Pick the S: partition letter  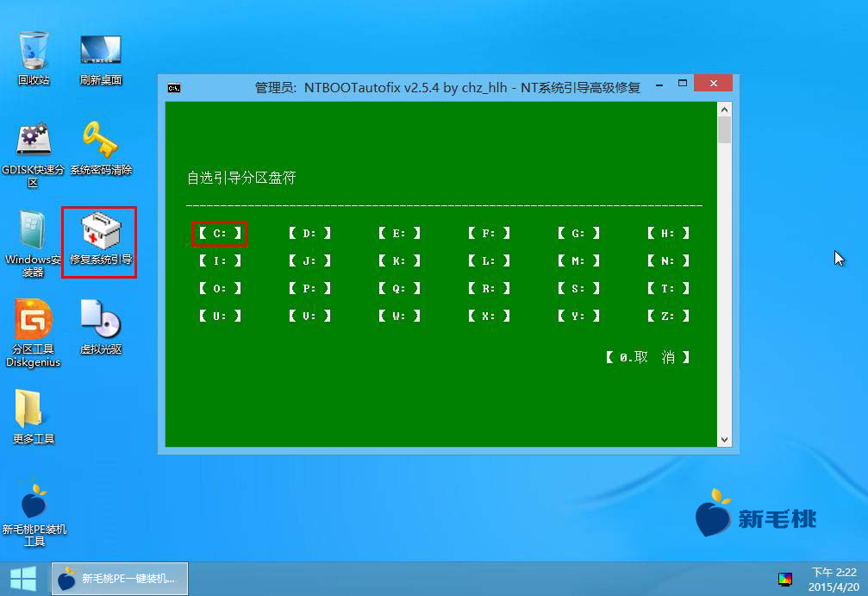[578, 289]
